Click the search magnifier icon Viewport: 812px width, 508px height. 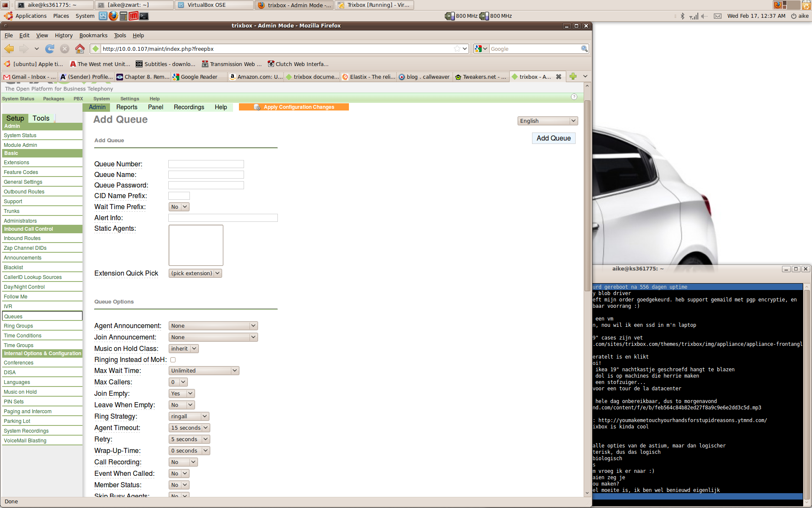pos(584,49)
